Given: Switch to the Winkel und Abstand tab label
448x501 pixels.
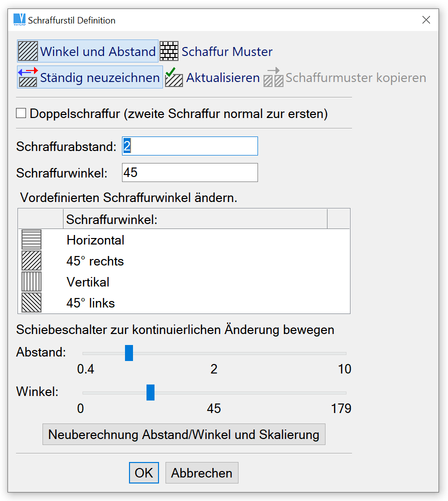Looking at the screenshot, I should click(98, 52).
